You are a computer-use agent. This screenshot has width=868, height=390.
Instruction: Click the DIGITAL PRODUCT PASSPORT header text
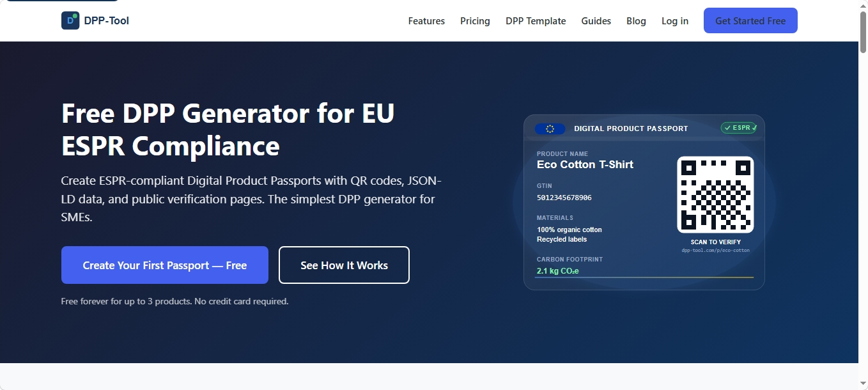coord(631,129)
